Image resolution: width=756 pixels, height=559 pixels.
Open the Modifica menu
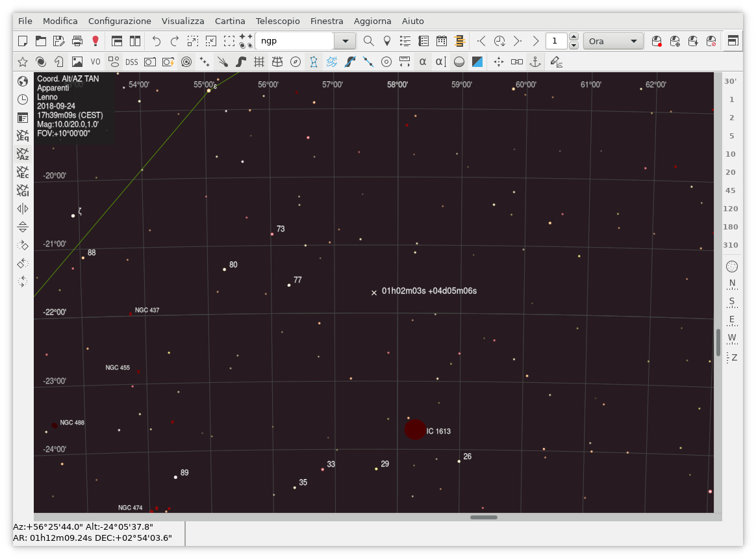[x=60, y=21]
